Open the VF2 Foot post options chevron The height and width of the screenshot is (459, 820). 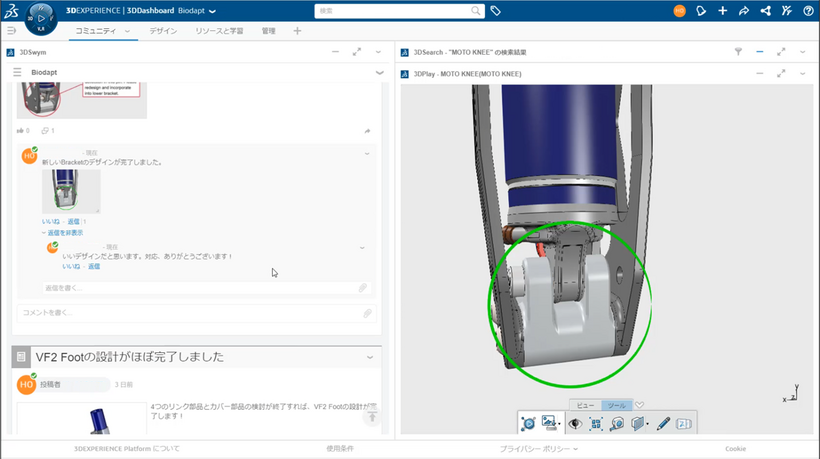coord(370,358)
